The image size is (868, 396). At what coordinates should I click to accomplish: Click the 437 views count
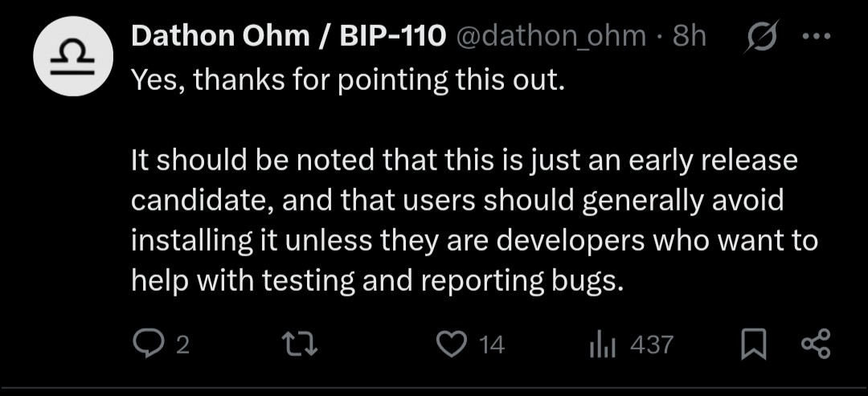[x=651, y=346]
